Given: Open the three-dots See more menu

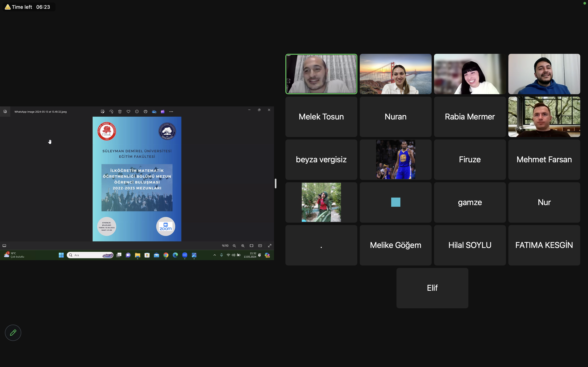Looking at the screenshot, I should [x=171, y=112].
